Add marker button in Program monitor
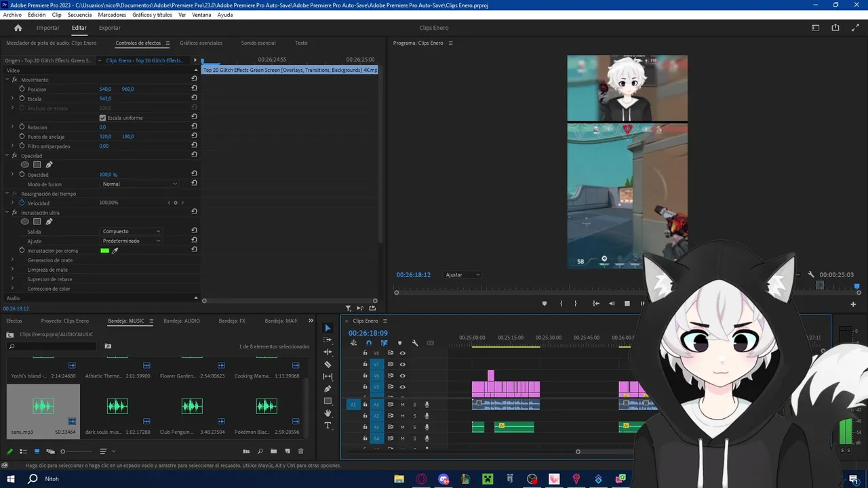 [x=544, y=304]
